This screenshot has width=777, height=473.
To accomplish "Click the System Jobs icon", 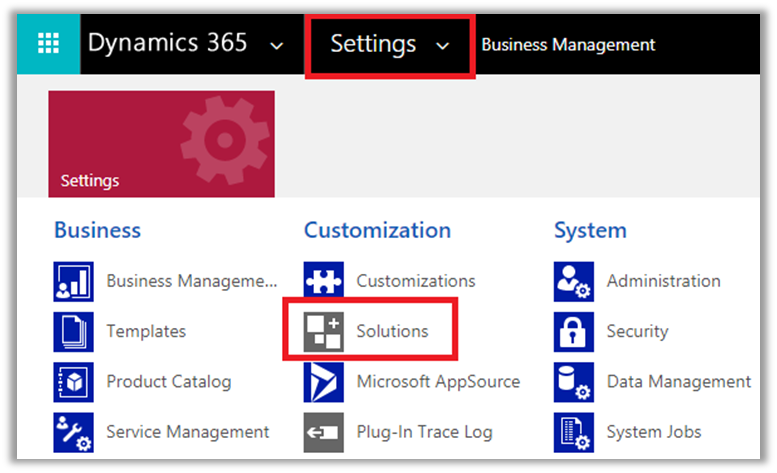I will (573, 432).
